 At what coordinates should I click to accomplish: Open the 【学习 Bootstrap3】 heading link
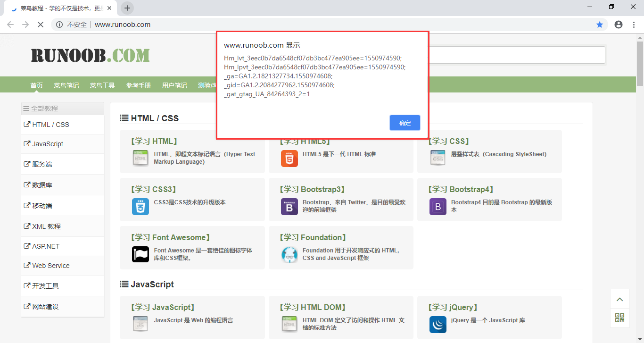click(312, 189)
